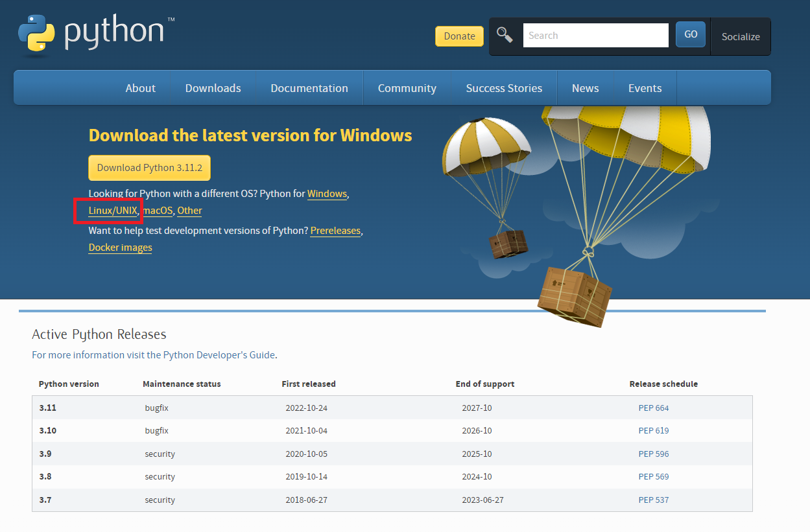Open the Success Stories menu item
Viewport: 810px width, 532px height.
504,88
